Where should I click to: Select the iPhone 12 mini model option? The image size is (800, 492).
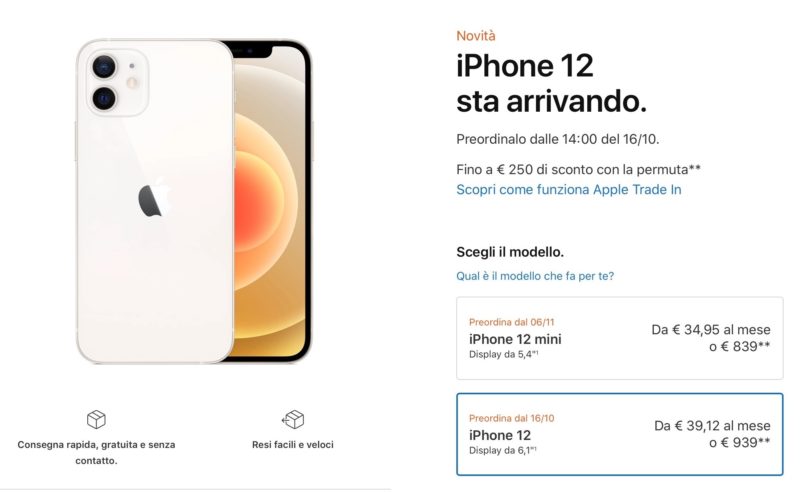point(619,338)
